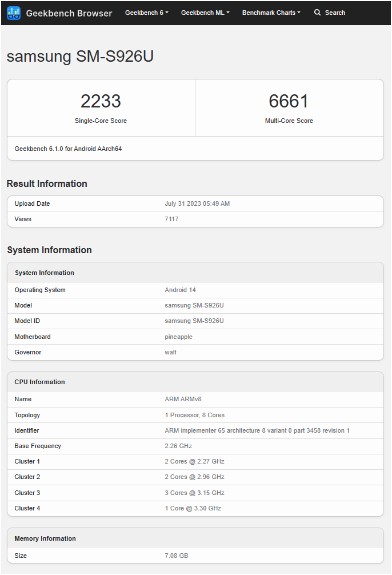Click the search magnifier icon

pyautogui.click(x=317, y=13)
